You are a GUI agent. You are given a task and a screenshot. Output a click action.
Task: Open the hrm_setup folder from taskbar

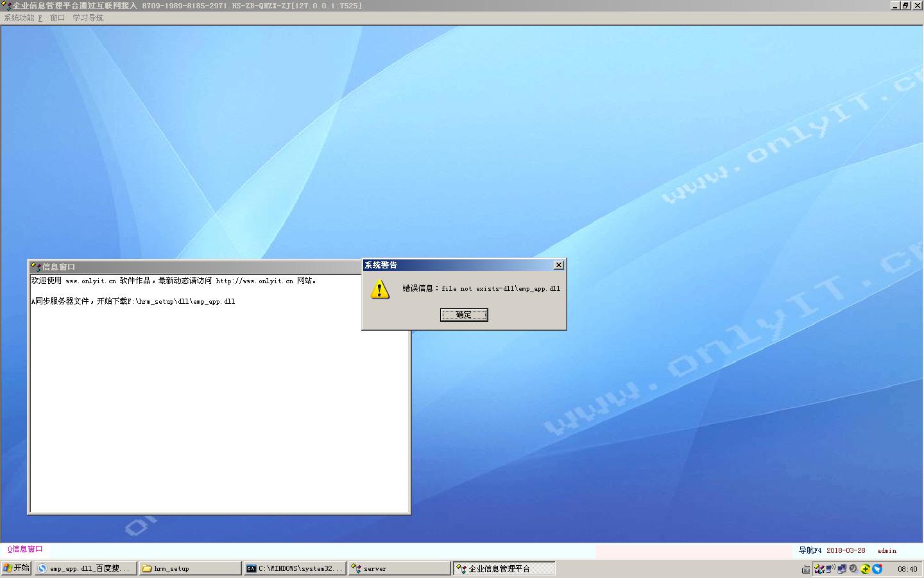pos(190,568)
